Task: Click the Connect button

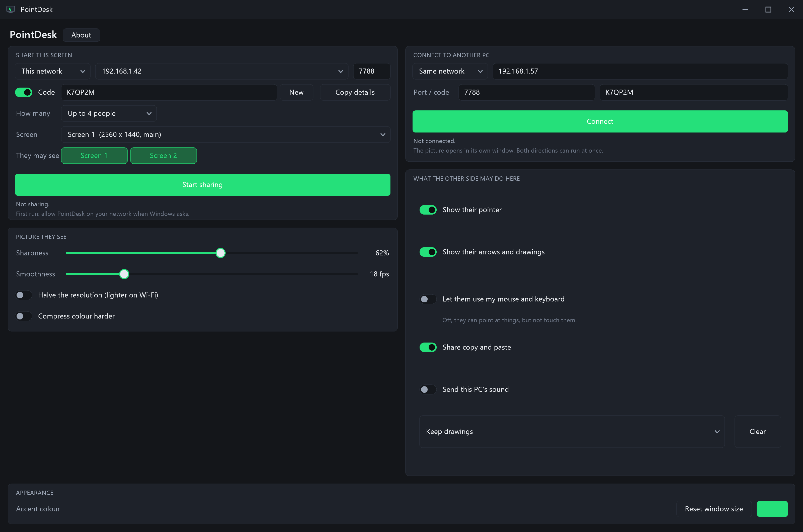Action: (600, 121)
